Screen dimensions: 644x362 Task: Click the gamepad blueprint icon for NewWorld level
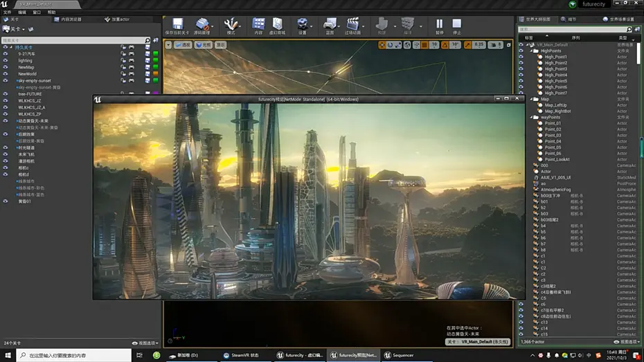click(132, 74)
